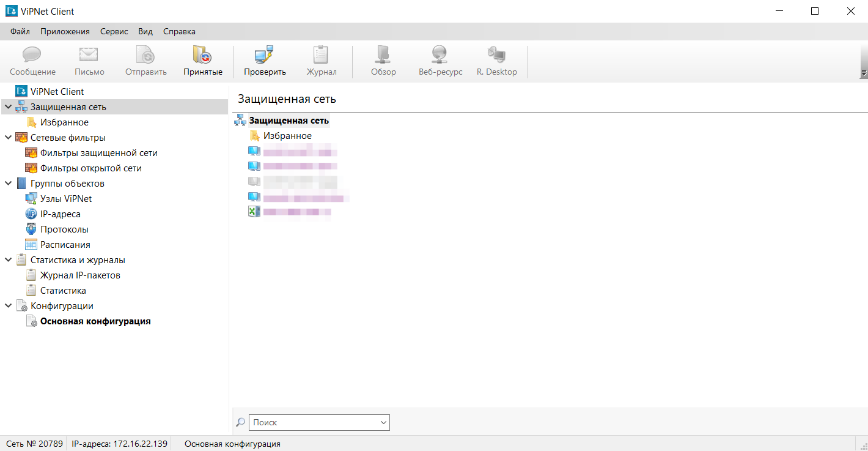Open Узлы ViPNet node group

coord(65,199)
